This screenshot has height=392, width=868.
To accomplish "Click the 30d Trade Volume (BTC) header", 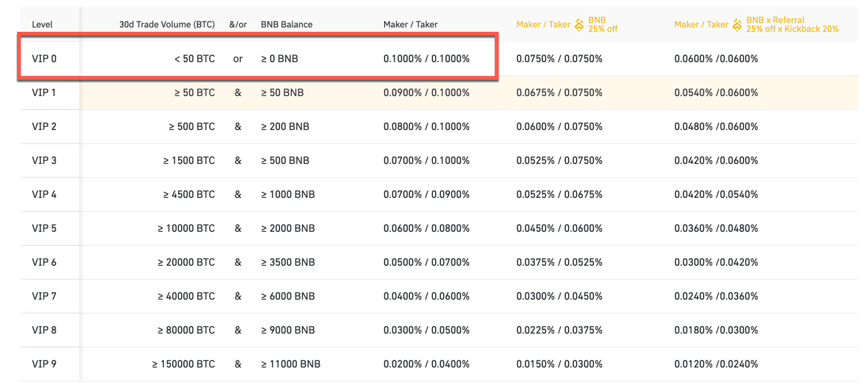I will click(167, 24).
